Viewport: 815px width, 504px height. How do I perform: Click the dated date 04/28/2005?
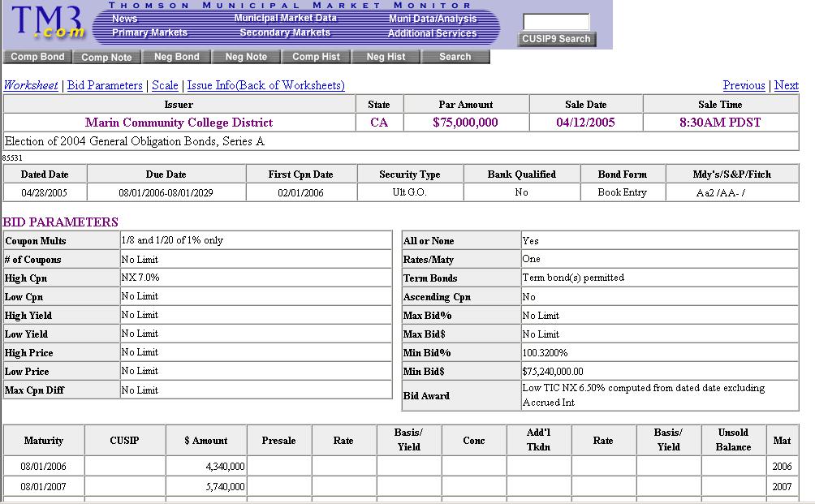(44, 193)
